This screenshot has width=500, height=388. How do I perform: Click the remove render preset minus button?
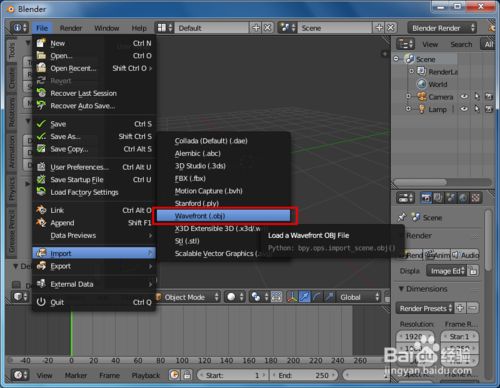473,308
